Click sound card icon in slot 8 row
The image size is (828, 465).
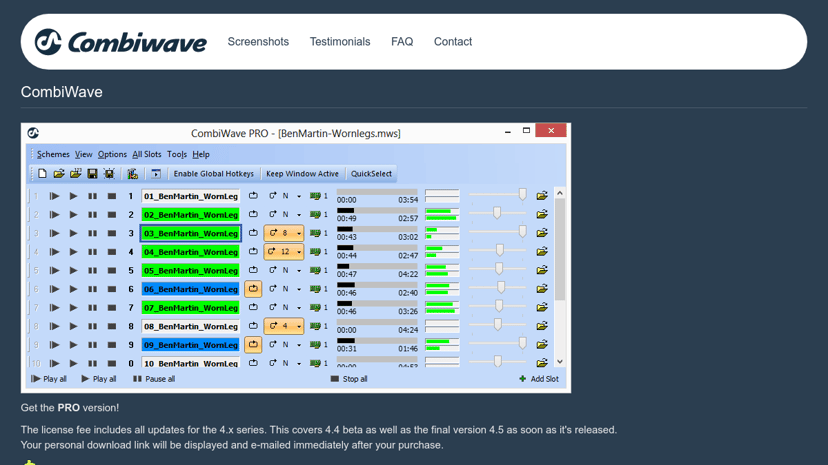point(315,326)
